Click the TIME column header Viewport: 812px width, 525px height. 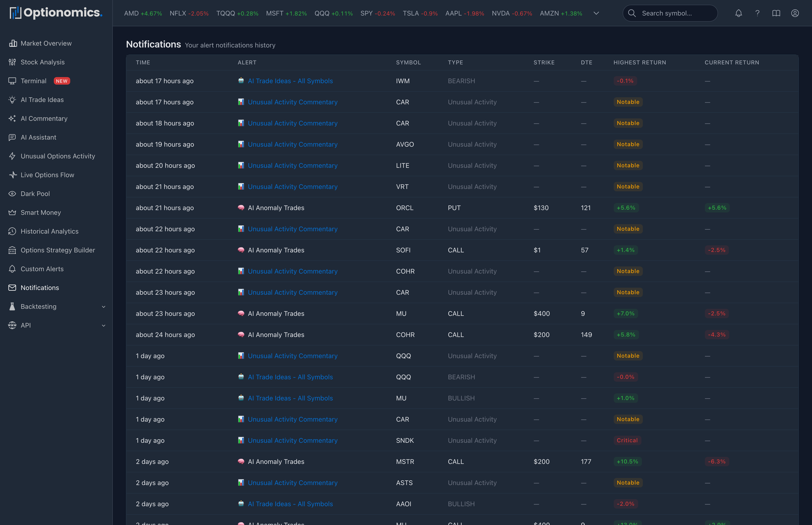[x=143, y=62]
